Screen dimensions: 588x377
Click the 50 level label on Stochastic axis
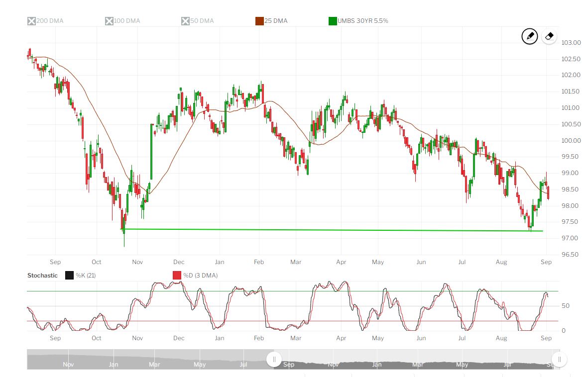566,306
